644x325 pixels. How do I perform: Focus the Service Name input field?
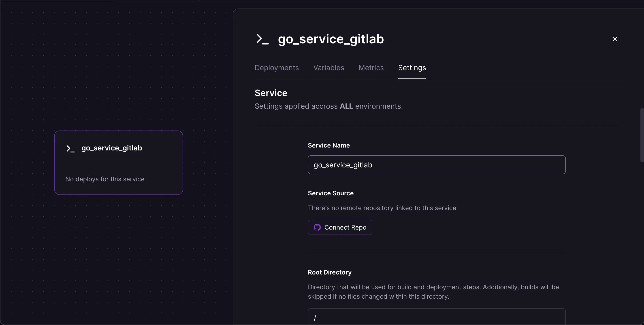point(436,165)
